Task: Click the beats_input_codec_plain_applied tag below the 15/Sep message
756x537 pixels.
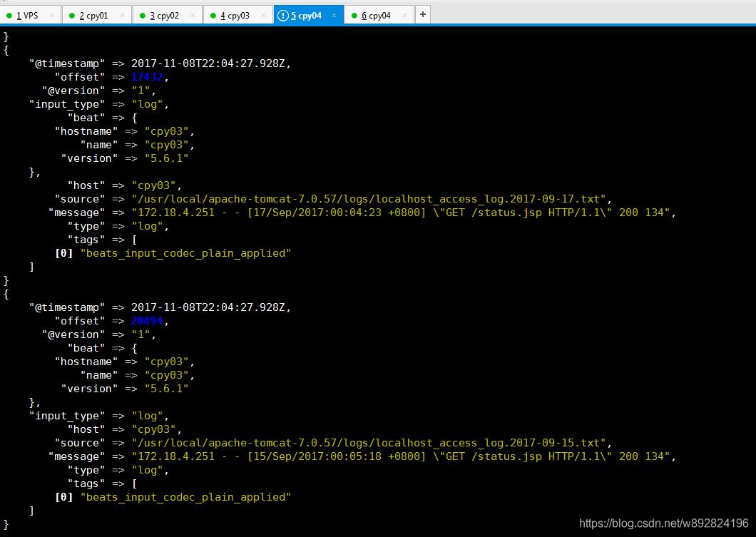Action: (x=185, y=498)
